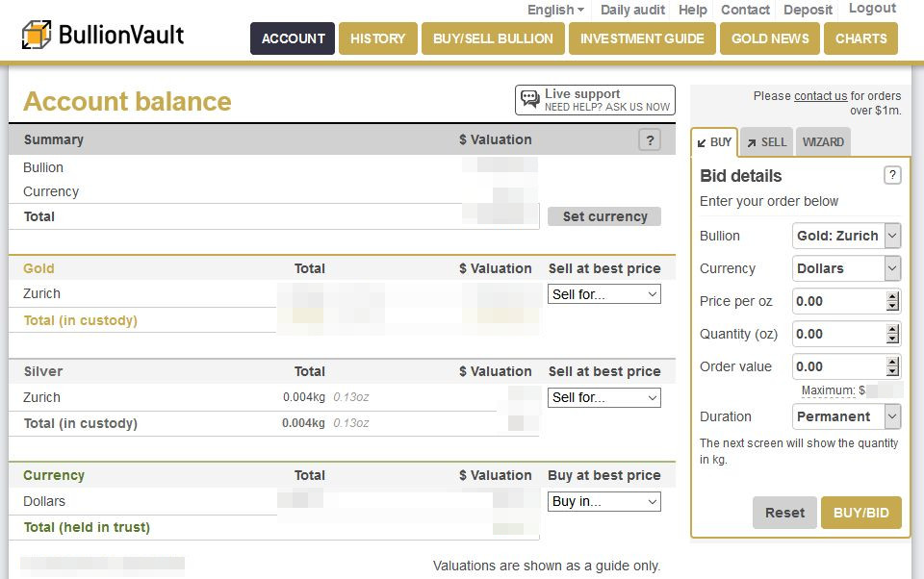This screenshot has width=924, height=579.
Task: Click the 'Account balance' heading
Action: point(127,101)
